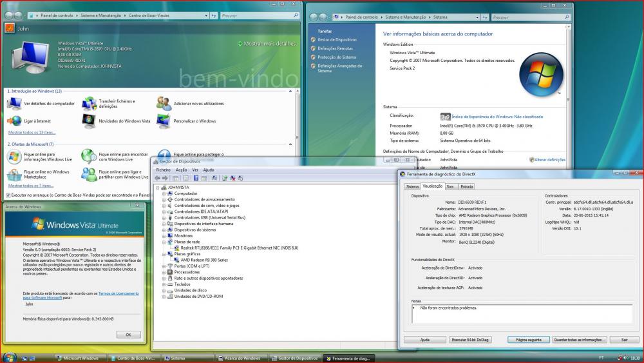Click Executar 64-bit DxDiag button
644x363 pixels.
pyautogui.click(x=470, y=340)
